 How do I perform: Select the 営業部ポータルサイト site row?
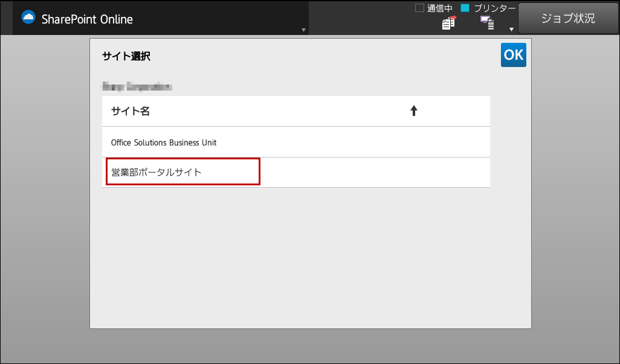[295, 173]
